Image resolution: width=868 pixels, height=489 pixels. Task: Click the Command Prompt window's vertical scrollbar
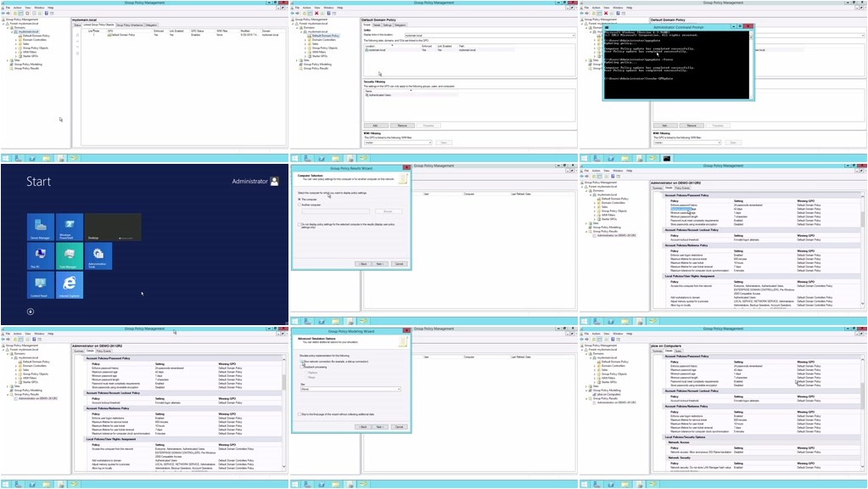coord(751,65)
